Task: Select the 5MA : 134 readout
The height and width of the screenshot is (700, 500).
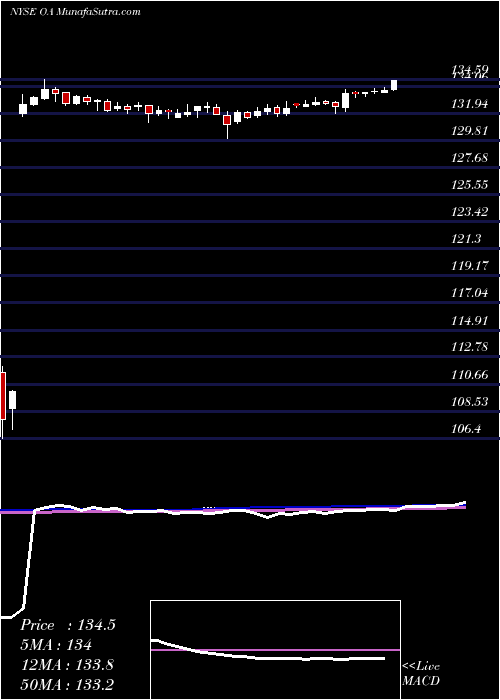Action: click(x=56, y=645)
